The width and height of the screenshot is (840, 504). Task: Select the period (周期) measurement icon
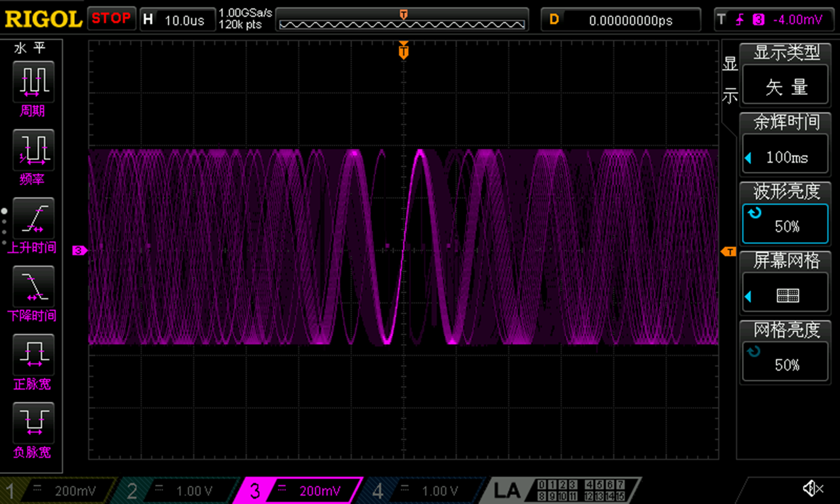[33, 82]
